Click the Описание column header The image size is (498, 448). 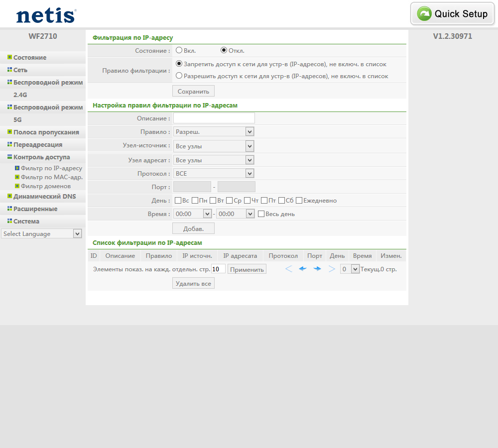(x=120, y=255)
